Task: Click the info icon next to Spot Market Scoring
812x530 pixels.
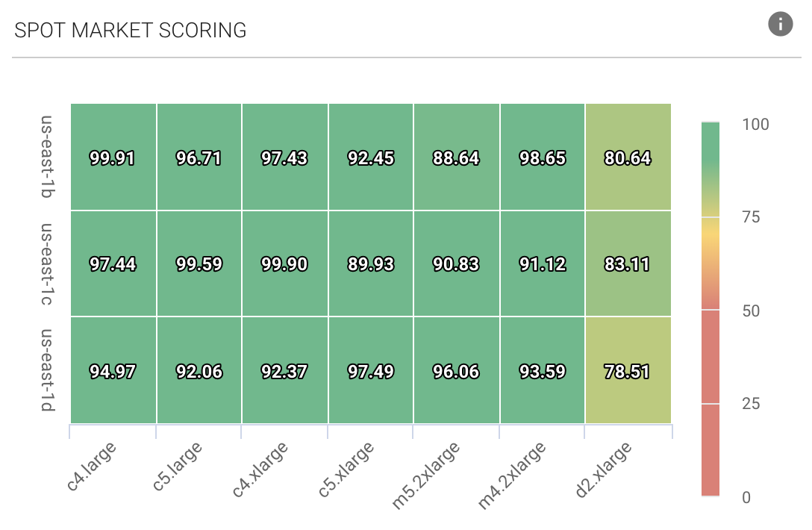Action: coord(780,25)
